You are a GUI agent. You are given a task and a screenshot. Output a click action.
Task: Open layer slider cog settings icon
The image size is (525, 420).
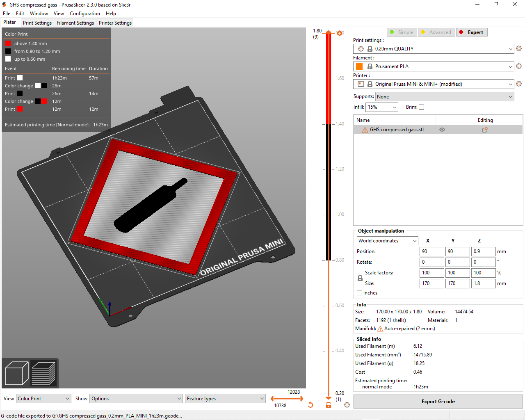[347, 405]
